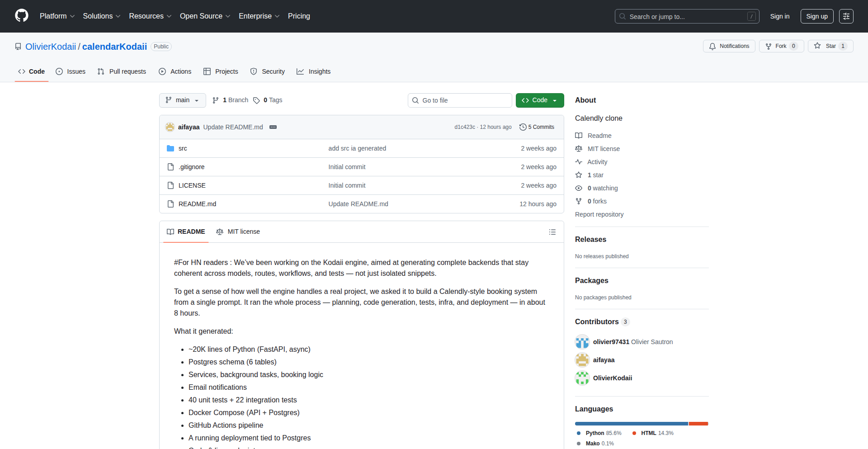Open contributor aifayaa's profile
The image size is (868, 449).
604,360
